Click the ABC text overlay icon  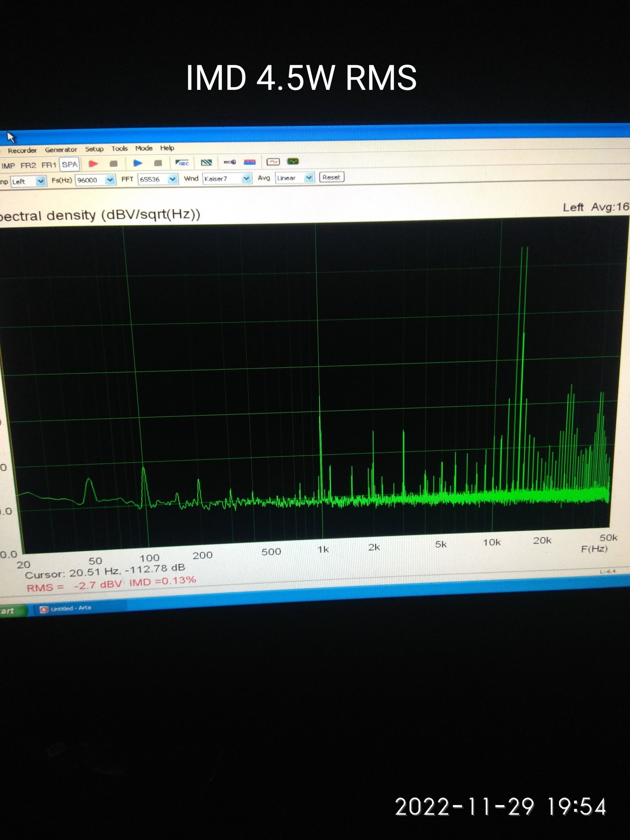tap(182, 163)
